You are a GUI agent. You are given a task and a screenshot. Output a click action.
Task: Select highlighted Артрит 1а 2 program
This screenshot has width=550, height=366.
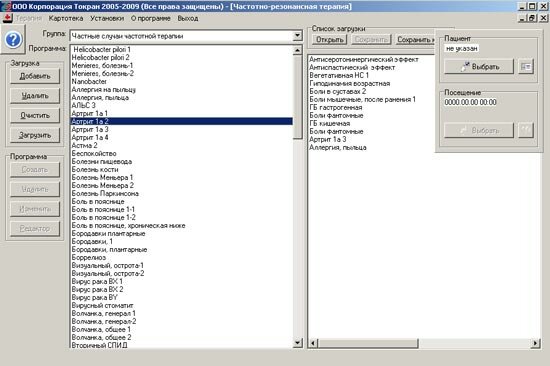point(181,121)
